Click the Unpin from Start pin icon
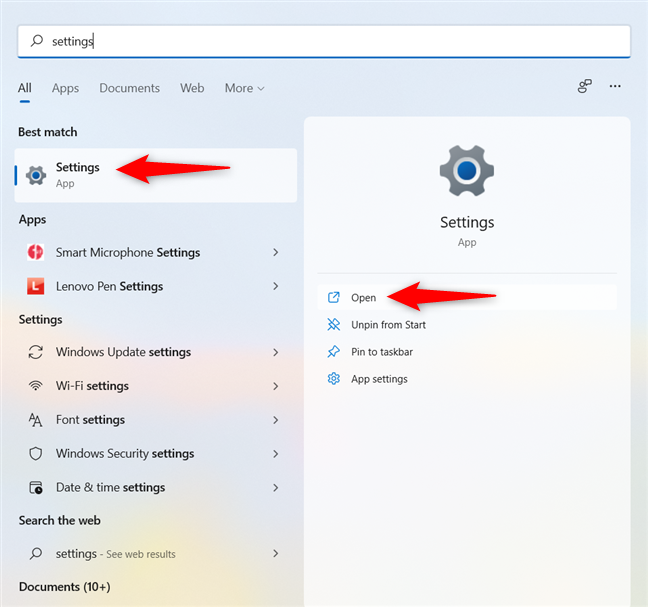 [334, 325]
